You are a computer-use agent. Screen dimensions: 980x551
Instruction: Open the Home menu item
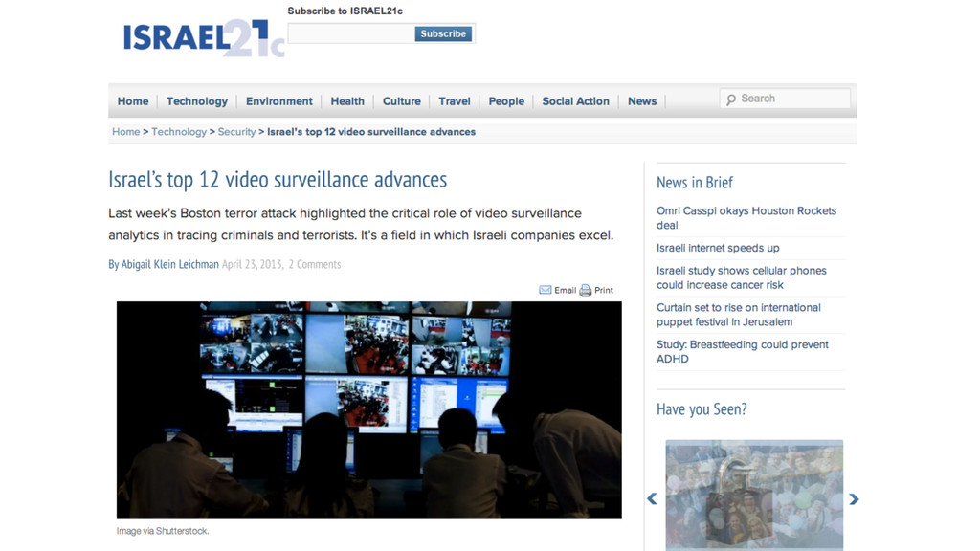(x=133, y=101)
